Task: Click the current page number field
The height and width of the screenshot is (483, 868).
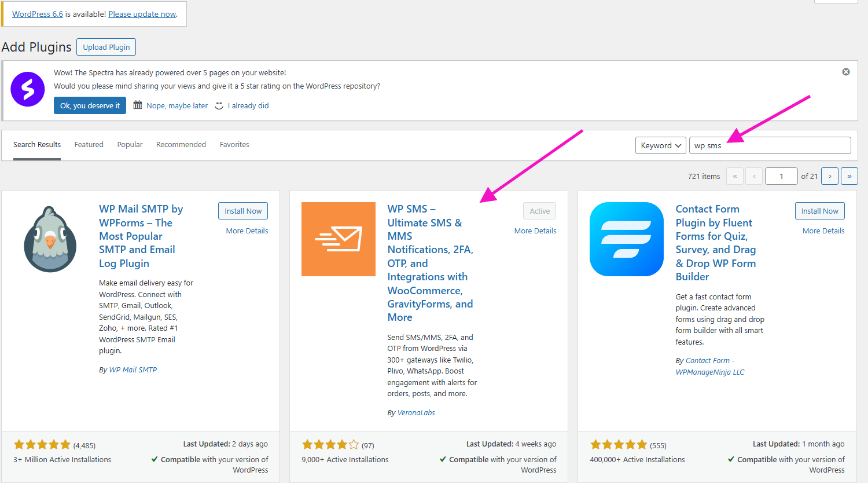Action: pyautogui.click(x=781, y=176)
